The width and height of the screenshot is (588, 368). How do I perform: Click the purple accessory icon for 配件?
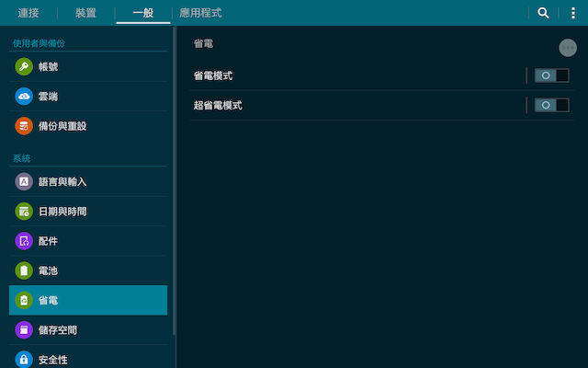(x=24, y=241)
